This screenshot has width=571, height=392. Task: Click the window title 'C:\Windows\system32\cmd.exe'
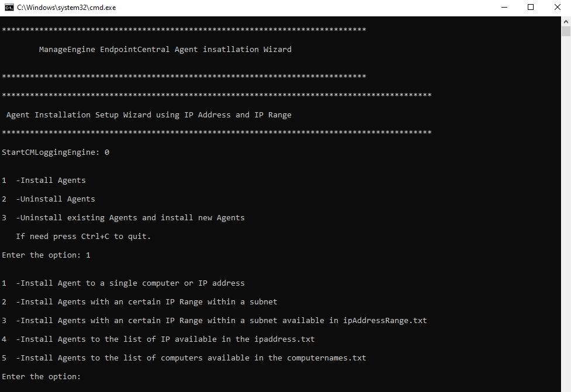point(66,8)
